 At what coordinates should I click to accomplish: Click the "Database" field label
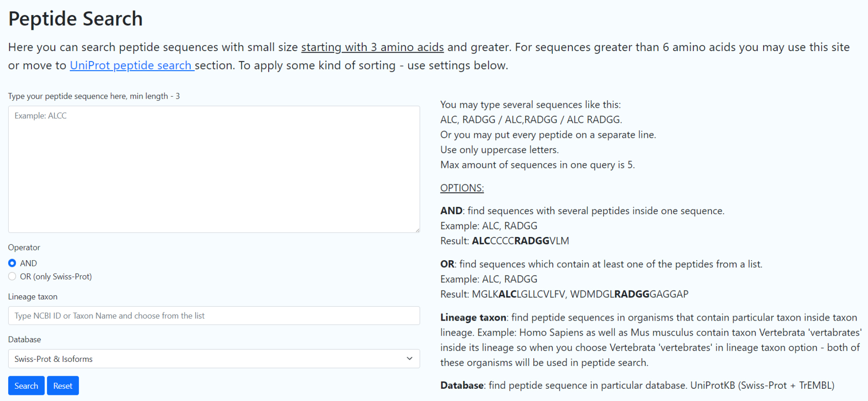(24, 339)
